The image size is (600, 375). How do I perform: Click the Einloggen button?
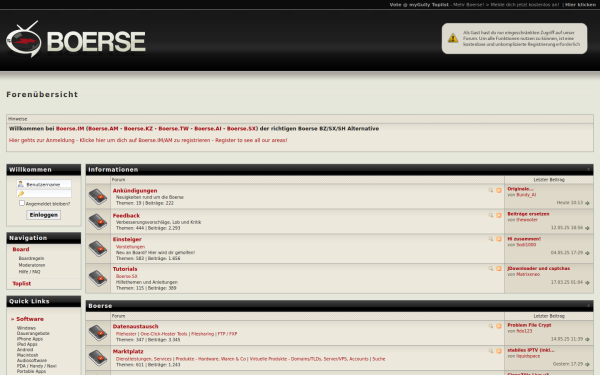(44, 215)
